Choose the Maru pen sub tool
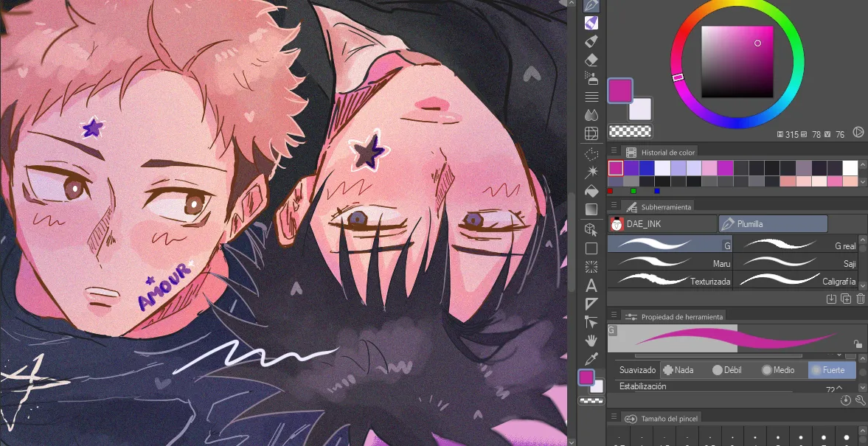The height and width of the screenshot is (446, 868). [670, 262]
